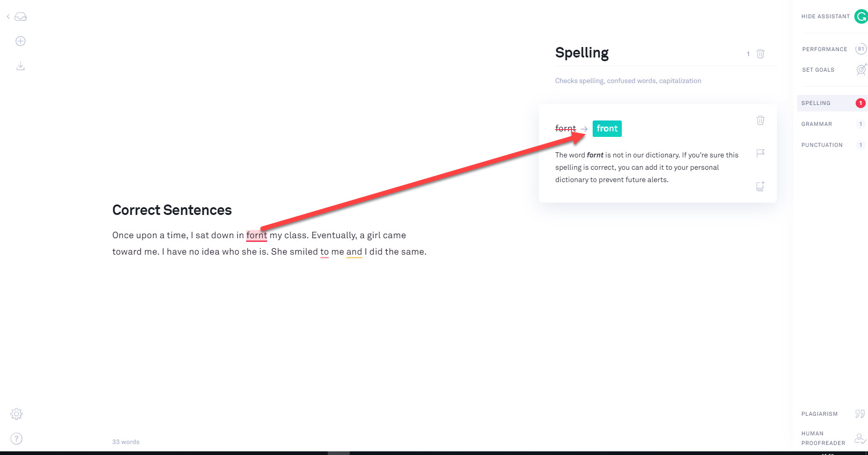The image size is (868, 455).
Task: Dismiss all spelling alerts with header trash icon
Action: pos(760,54)
